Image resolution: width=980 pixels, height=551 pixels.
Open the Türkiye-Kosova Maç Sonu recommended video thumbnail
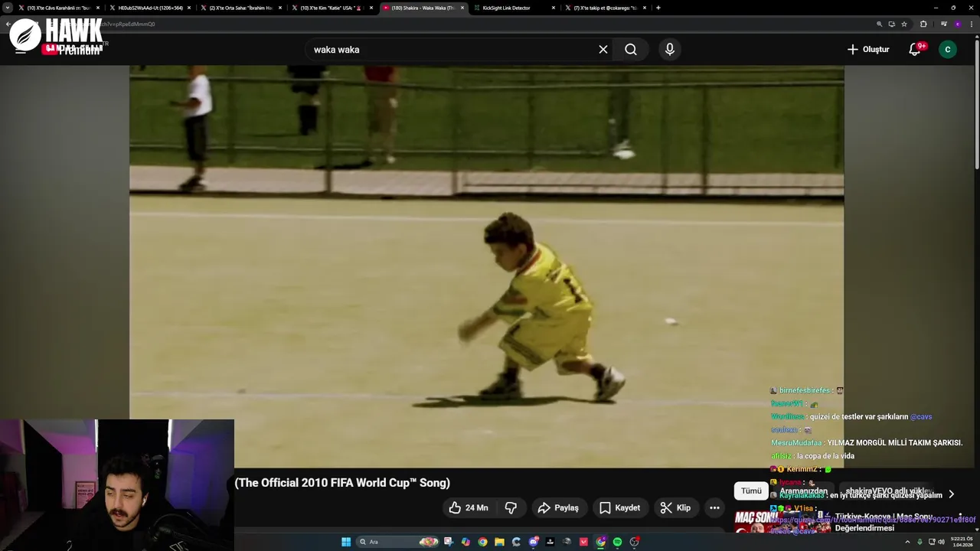(x=782, y=522)
